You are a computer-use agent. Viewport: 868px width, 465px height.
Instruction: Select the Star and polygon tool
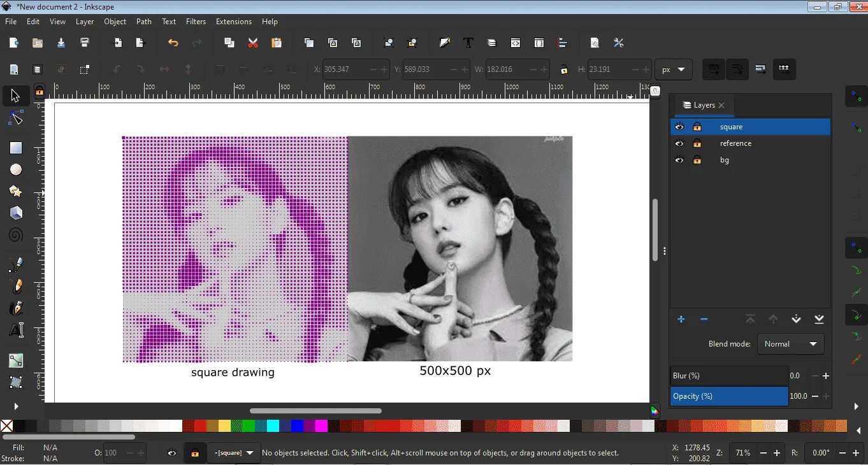(16, 191)
